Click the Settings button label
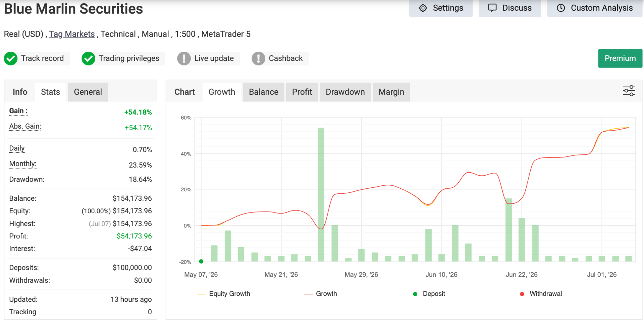Screen dimensions: 644x322 pos(448,8)
